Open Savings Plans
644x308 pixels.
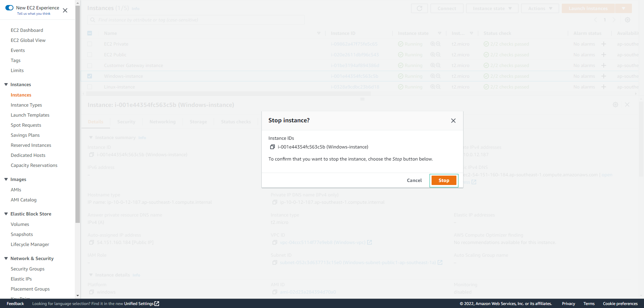(x=25, y=135)
